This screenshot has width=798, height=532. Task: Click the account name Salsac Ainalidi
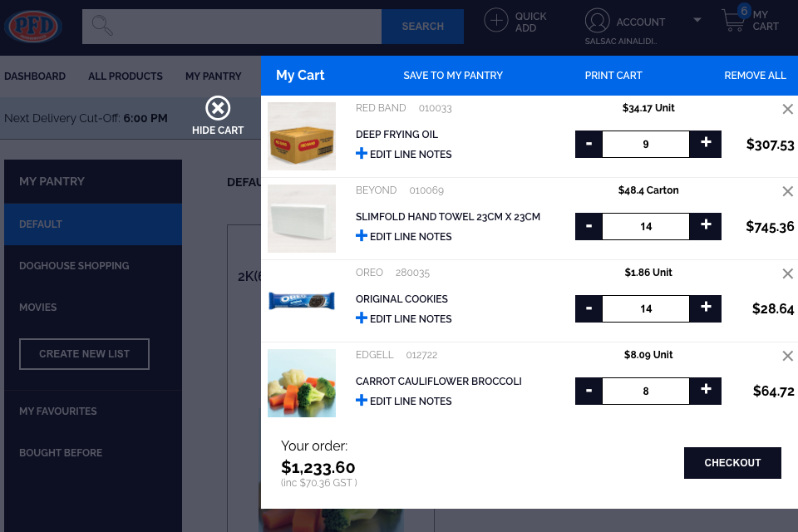click(620, 42)
